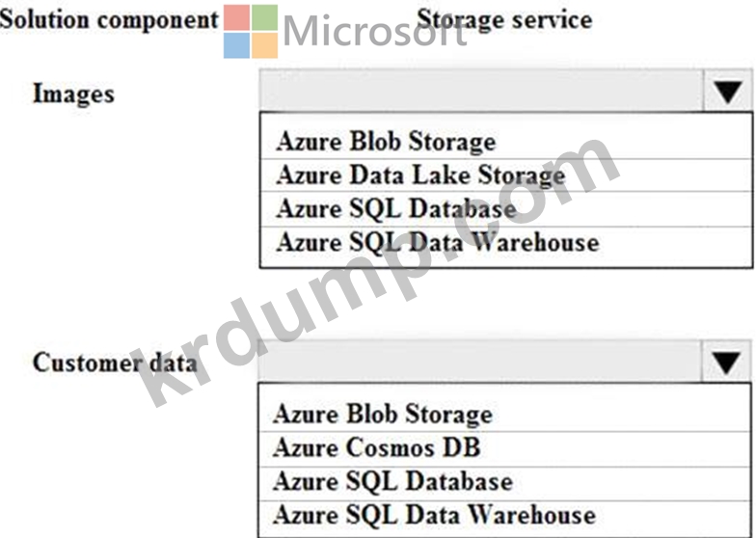The image size is (756, 538).
Task: Click the Images selection field
Action: click(x=480, y=91)
